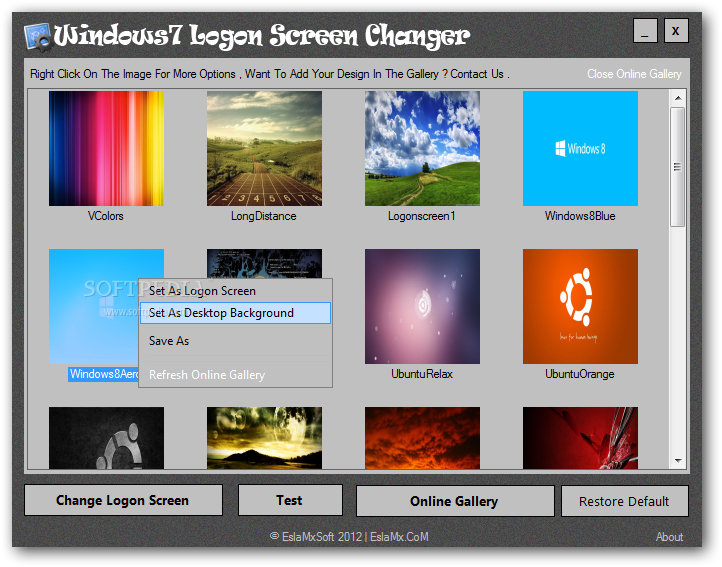The image size is (722, 567).
Task: Select the UbuntuRelax purple thumbnail
Action: click(x=422, y=306)
